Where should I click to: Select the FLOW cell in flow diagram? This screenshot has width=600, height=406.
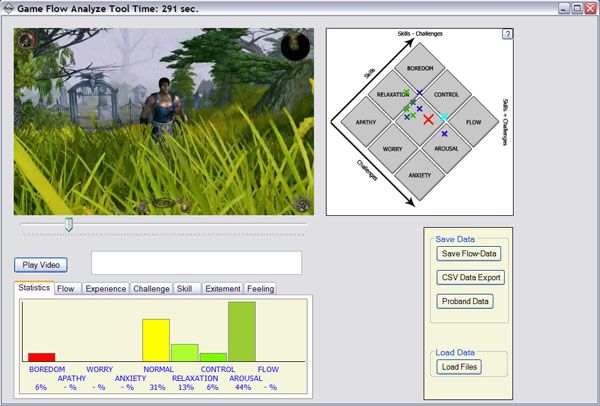473,122
